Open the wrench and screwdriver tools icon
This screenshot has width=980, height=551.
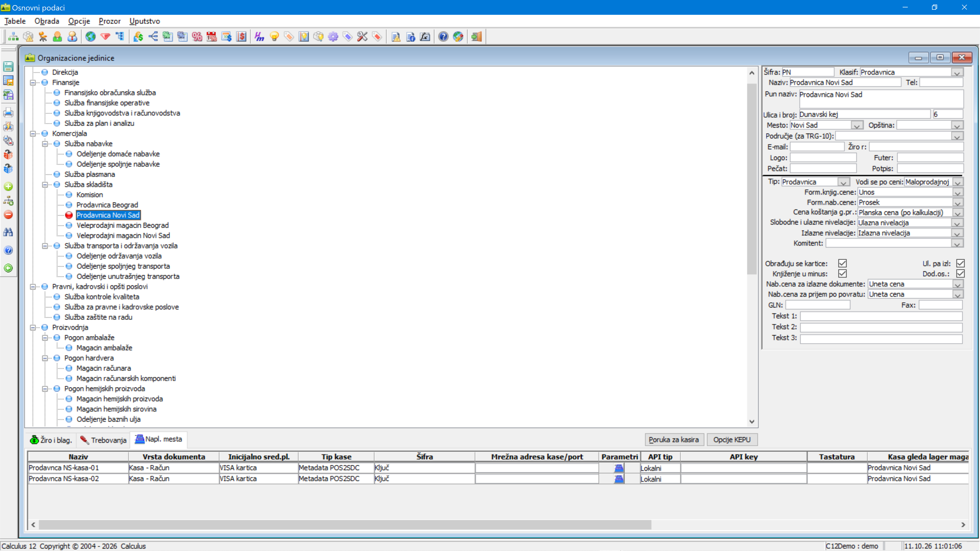point(362,36)
